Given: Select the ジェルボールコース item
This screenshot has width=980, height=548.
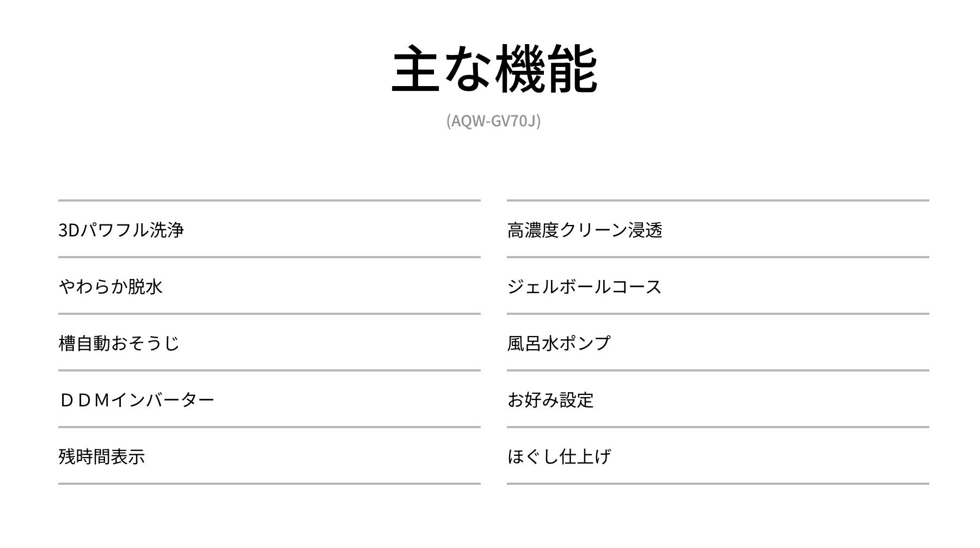Looking at the screenshot, I should point(584,287).
